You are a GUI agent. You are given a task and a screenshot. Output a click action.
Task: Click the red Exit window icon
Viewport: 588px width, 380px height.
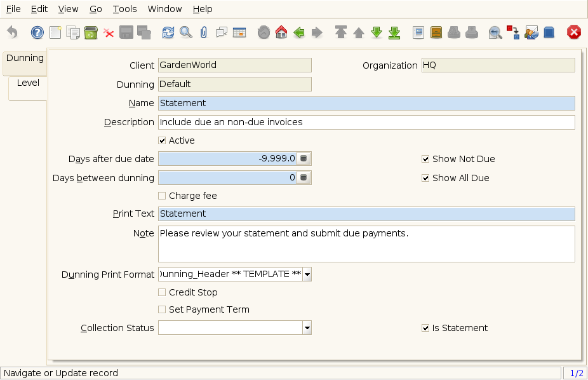pos(574,32)
